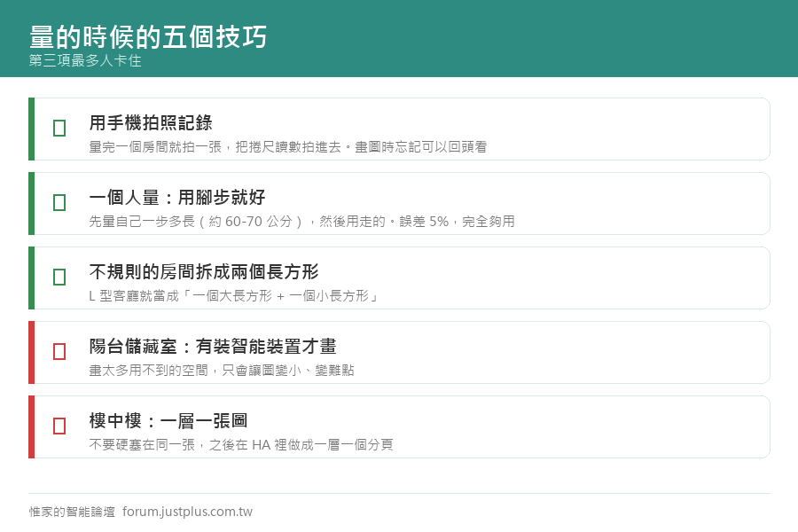
Task: Open the 用手機拍照記錄 tip title
Action: click(151, 122)
